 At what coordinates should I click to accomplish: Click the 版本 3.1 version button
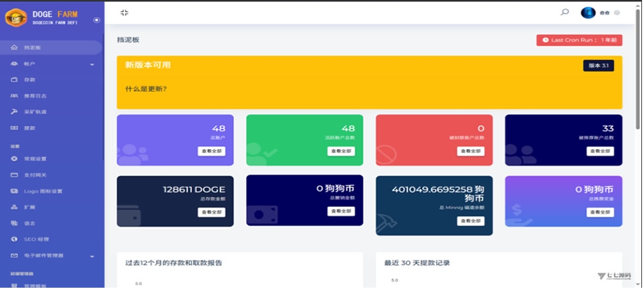pos(598,66)
